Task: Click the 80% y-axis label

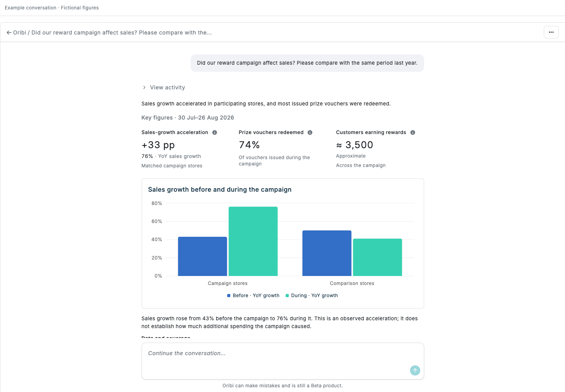Action: point(157,203)
